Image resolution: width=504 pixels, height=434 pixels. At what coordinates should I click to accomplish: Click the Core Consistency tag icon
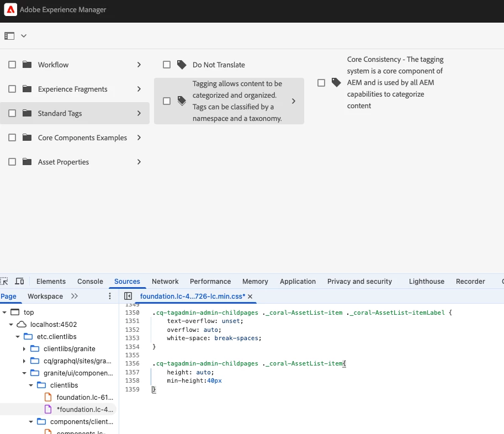click(x=336, y=83)
